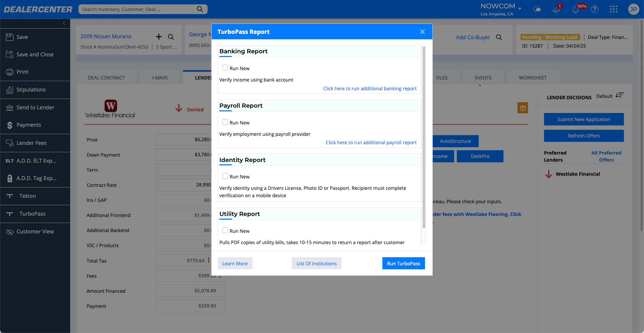Open All Preferred Offers link
The width and height of the screenshot is (644, 333).
(606, 156)
